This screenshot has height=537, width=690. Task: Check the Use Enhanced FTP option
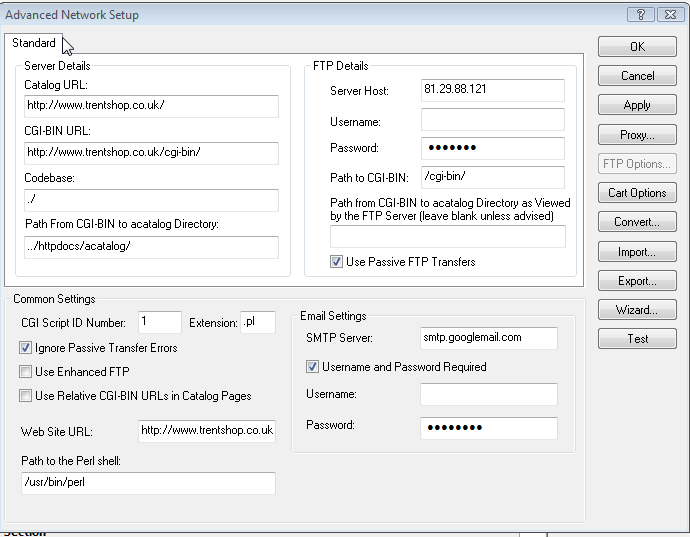[25, 372]
